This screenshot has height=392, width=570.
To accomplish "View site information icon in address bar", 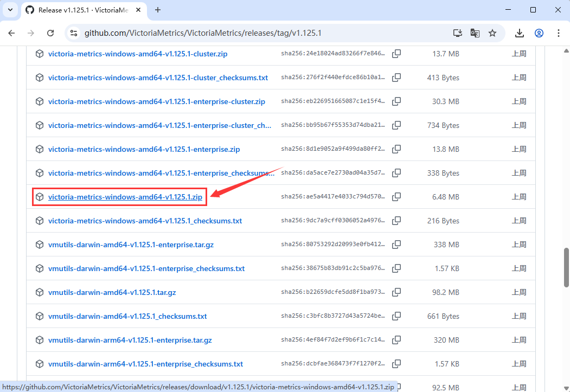I will point(74,33).
